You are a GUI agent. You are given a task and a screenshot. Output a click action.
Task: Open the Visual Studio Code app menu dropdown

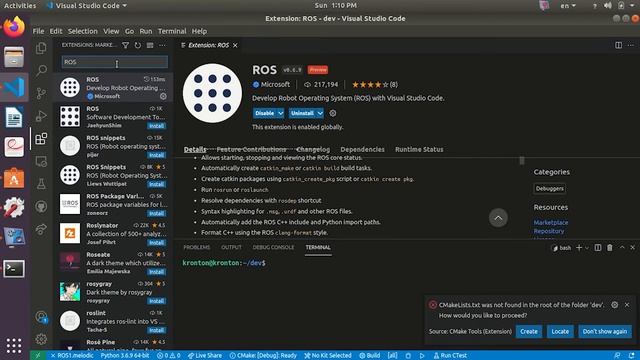pos(87,6)
